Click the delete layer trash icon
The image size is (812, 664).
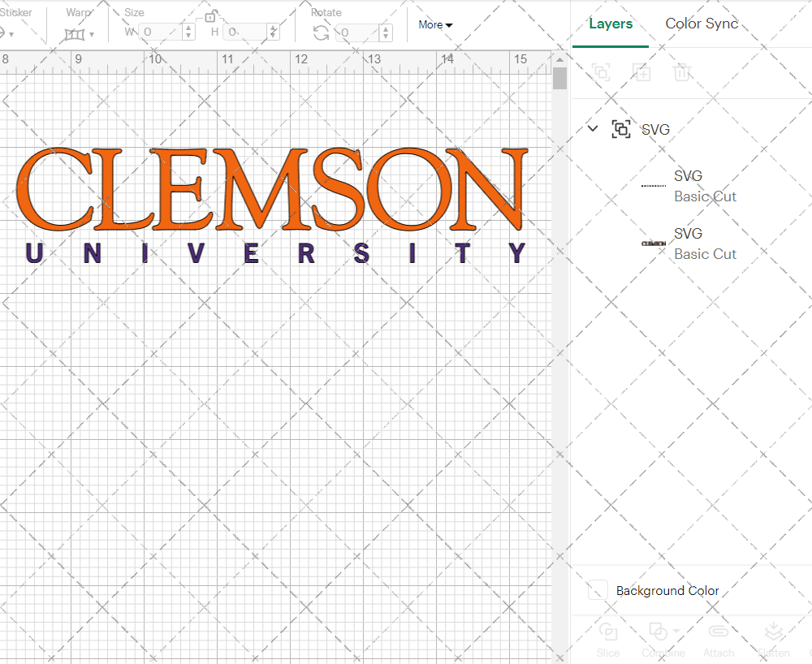pos(682,72)
